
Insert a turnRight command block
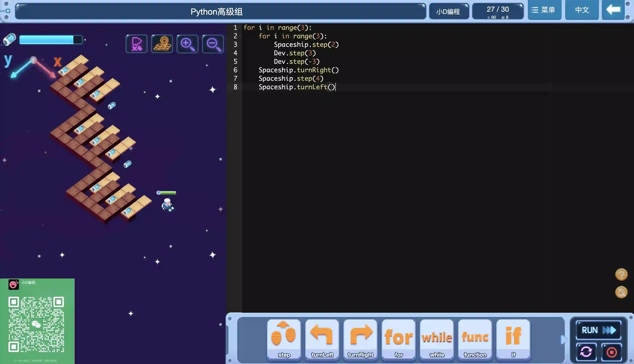click(360, 339)
